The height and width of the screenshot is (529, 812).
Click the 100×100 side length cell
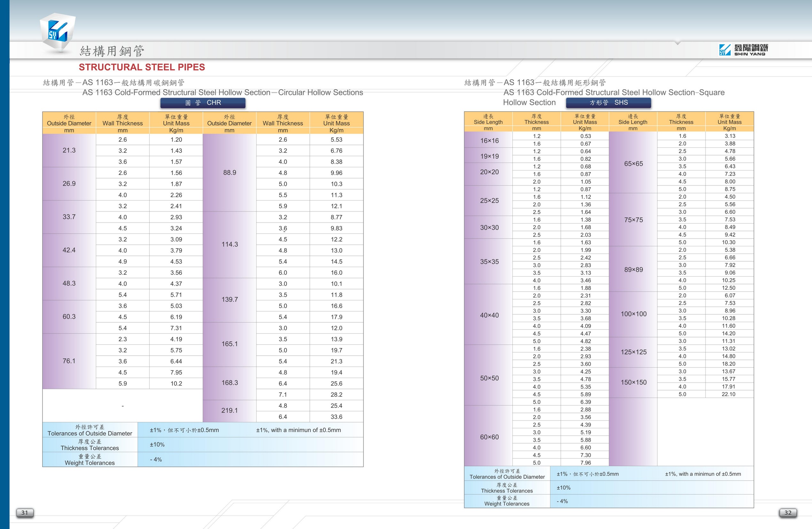click(x=633, y=314)
